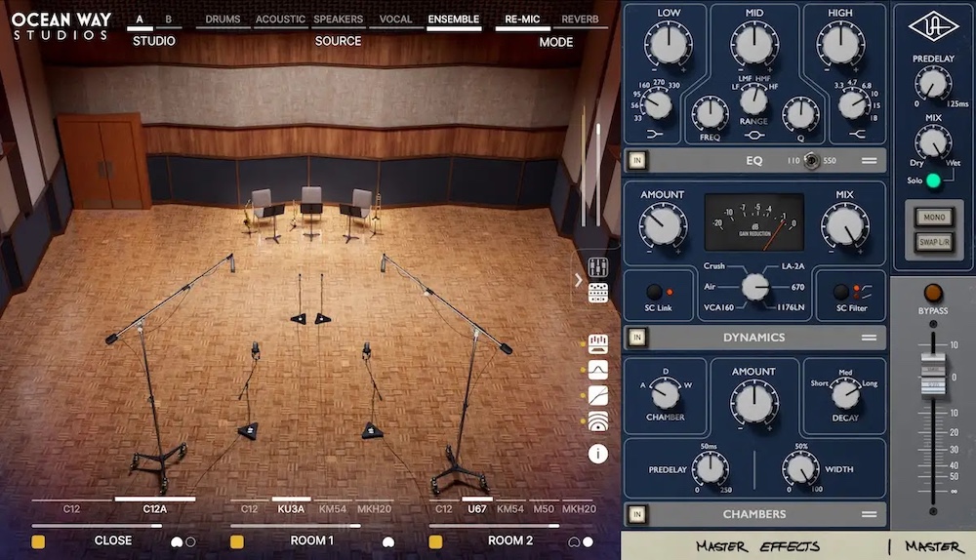The height and width of the screenshot is (560, 976).
Task: Toggle the Dynamics IN button
Action: click(637, 338)
